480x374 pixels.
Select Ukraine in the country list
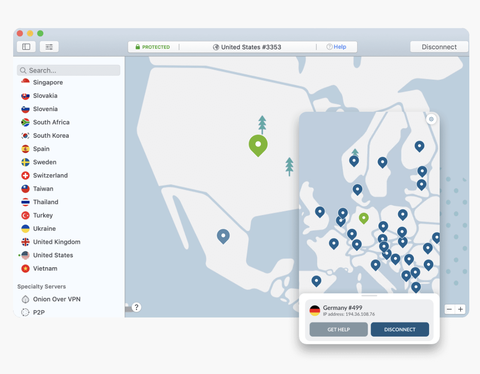[x=44, y=229]
